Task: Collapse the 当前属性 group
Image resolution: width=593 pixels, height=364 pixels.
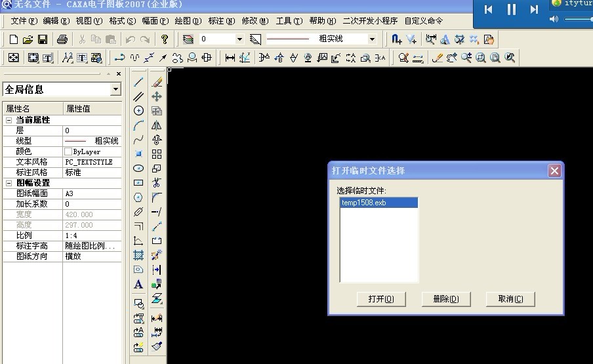Action: point(9,120)
